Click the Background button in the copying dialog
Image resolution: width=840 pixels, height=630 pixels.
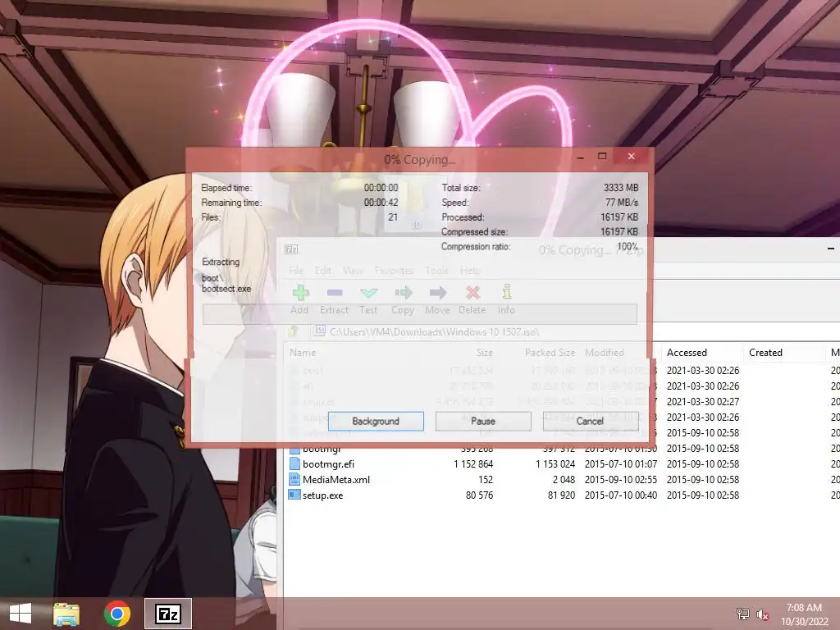376,421
